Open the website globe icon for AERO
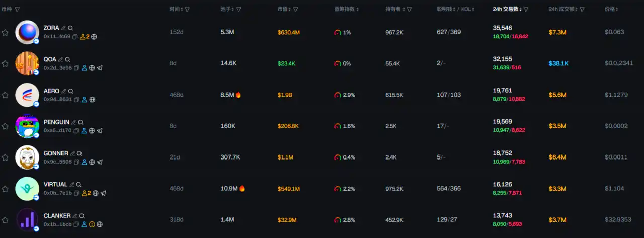 [92, 100]
